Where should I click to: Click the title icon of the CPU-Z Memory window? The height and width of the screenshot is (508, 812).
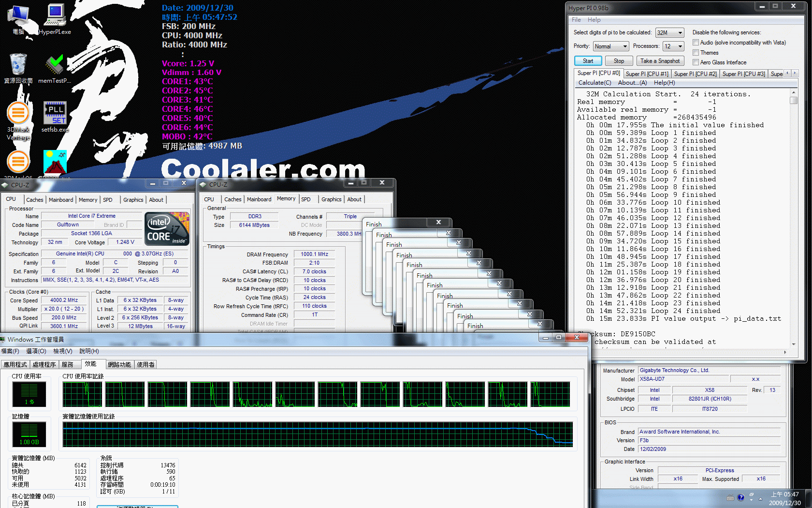click(x=203, y=184)
